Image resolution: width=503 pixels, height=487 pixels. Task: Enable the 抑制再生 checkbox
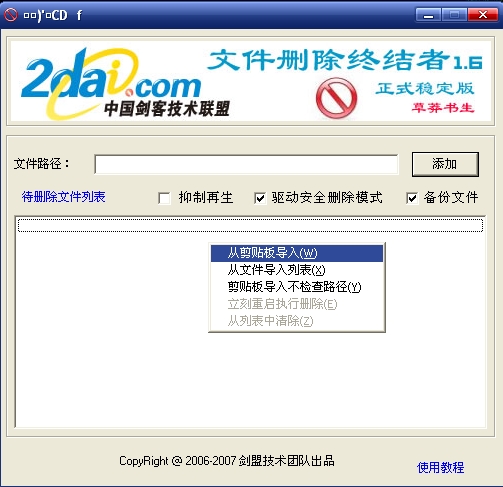(x=164, y=198)
